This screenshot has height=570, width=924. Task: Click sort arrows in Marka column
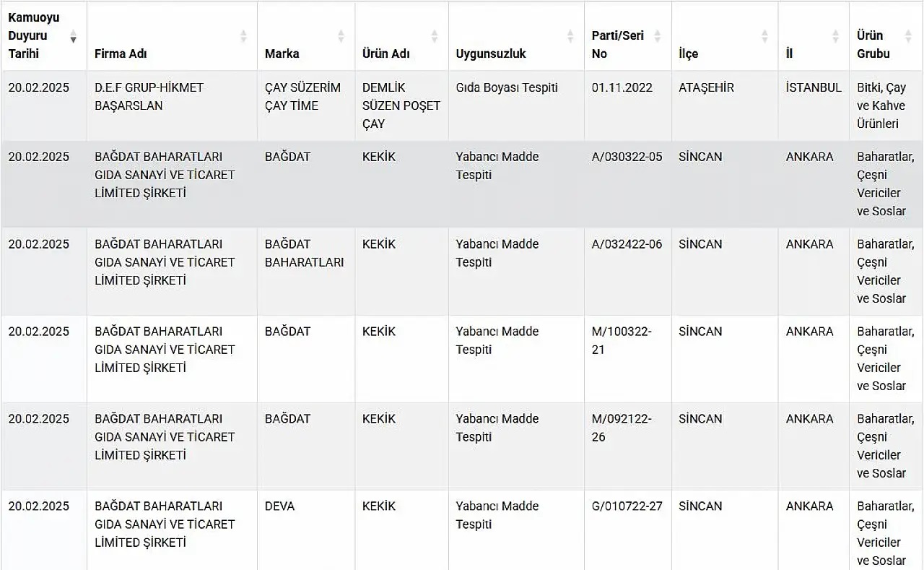coord(341,35)
